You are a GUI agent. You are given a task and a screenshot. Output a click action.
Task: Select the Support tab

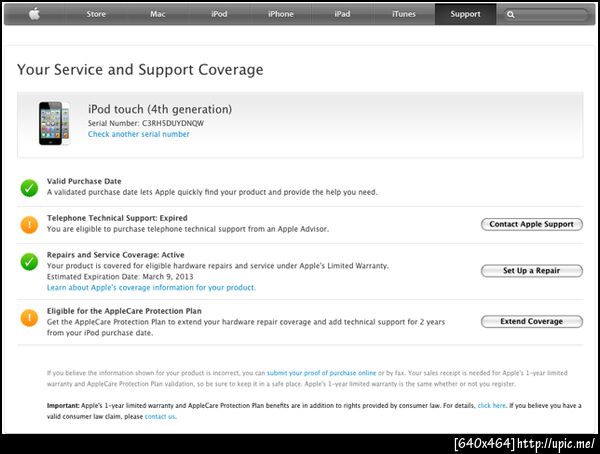[x=465, y=14]
